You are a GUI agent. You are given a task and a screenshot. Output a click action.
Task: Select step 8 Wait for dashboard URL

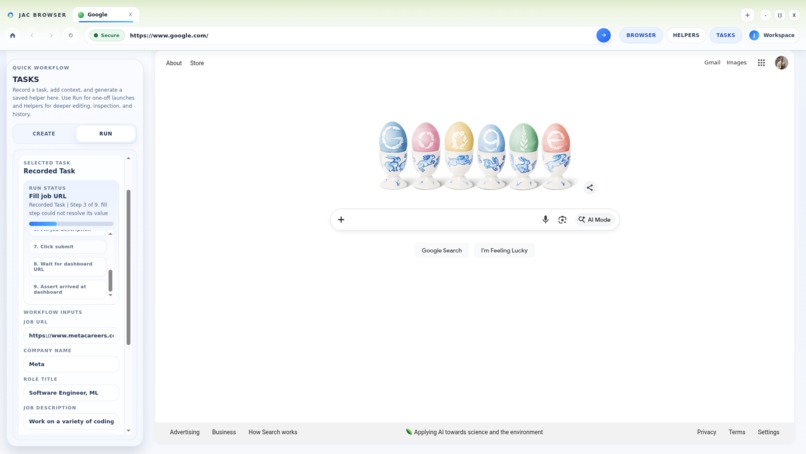pyautogui.click(x=67, y=266)
